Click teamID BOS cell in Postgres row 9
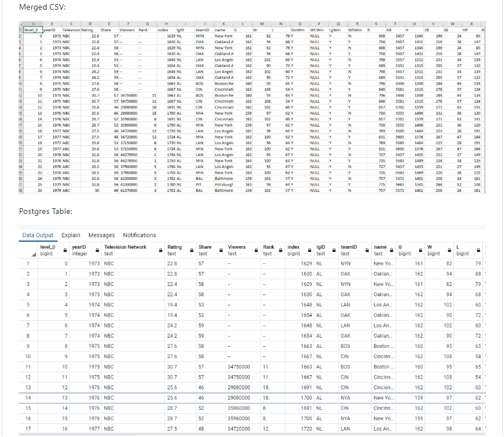504x437 pixels. pyautogui.click(x=355, y=346)
